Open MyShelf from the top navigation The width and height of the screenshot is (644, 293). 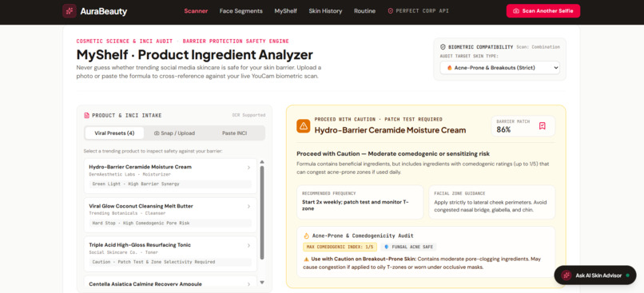click(286, 11)
